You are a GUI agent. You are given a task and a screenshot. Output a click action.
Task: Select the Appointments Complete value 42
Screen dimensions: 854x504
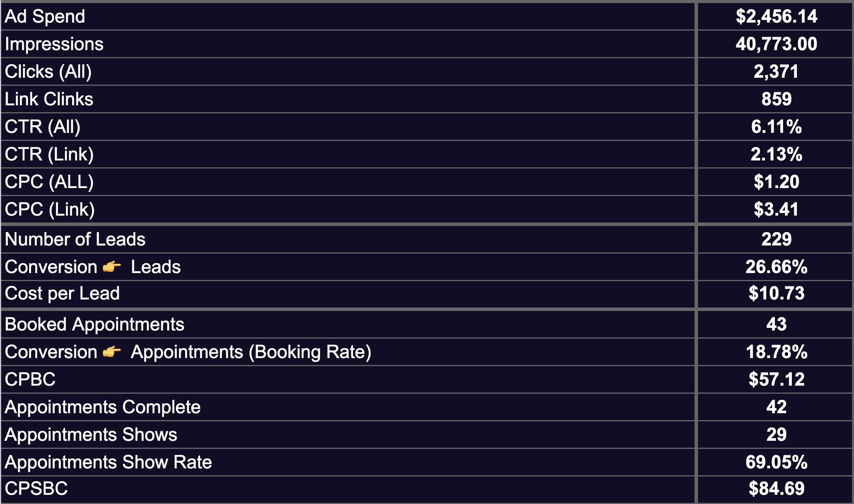(x=776, y=407)
